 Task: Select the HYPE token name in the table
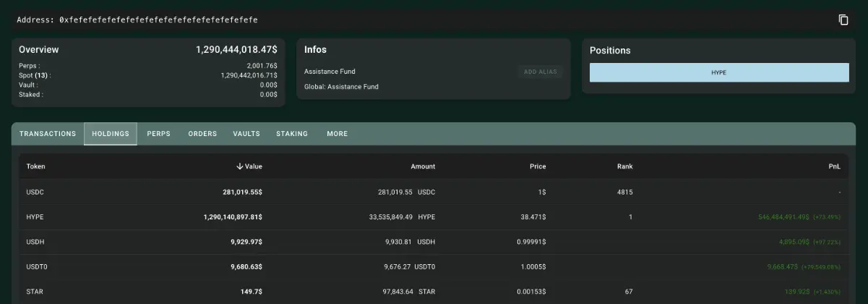[35, 216]
